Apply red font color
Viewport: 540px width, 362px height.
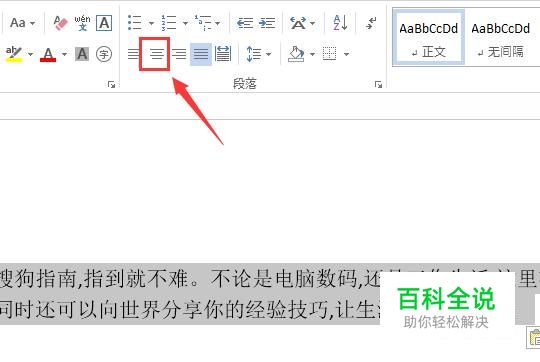pyautogui.click(x=48, y=54)
